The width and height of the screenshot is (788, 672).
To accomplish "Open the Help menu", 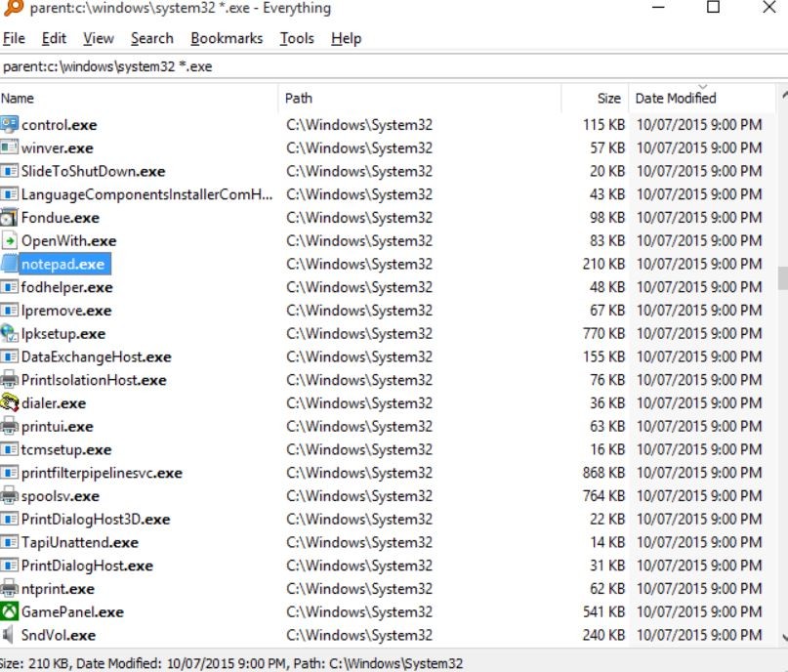I will click(x=347, y=38).
